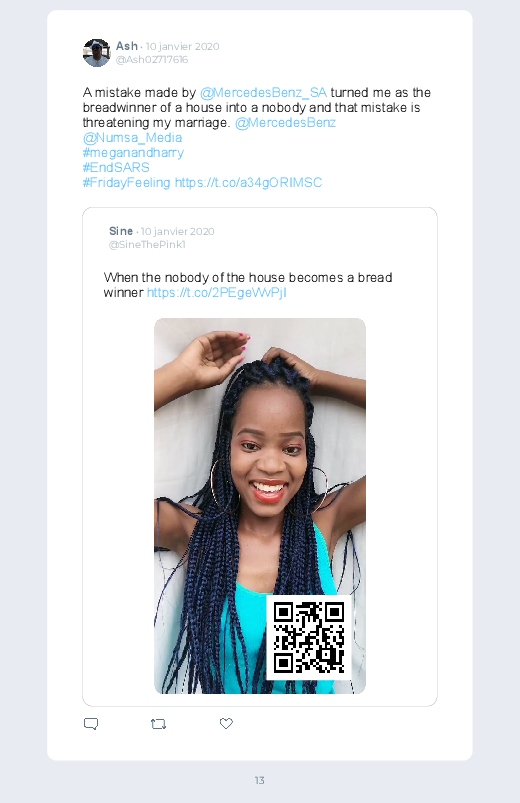Click the Ash display name
520x803 pixels.
[x=127, y=46]
